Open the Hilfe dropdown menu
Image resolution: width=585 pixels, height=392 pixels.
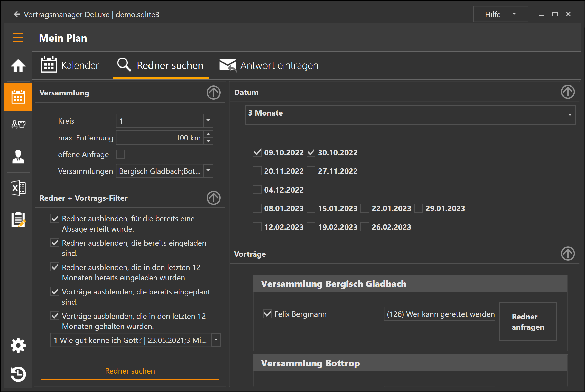501,14
